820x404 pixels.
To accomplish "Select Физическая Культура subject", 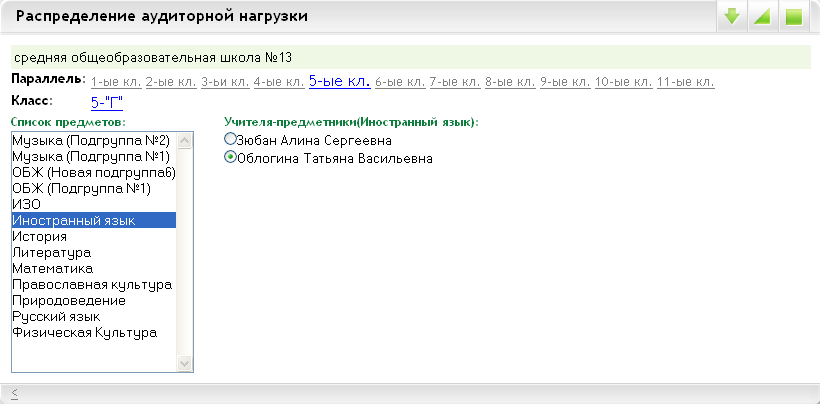I will (x=94, y=333).
